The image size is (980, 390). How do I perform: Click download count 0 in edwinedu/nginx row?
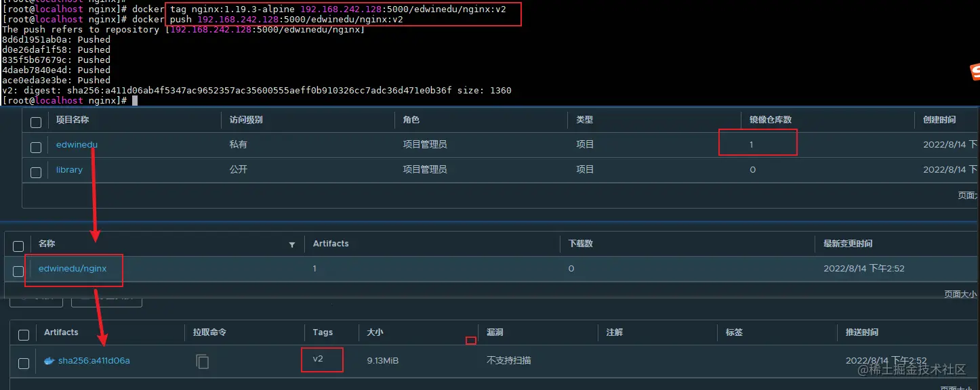(571, 269)
